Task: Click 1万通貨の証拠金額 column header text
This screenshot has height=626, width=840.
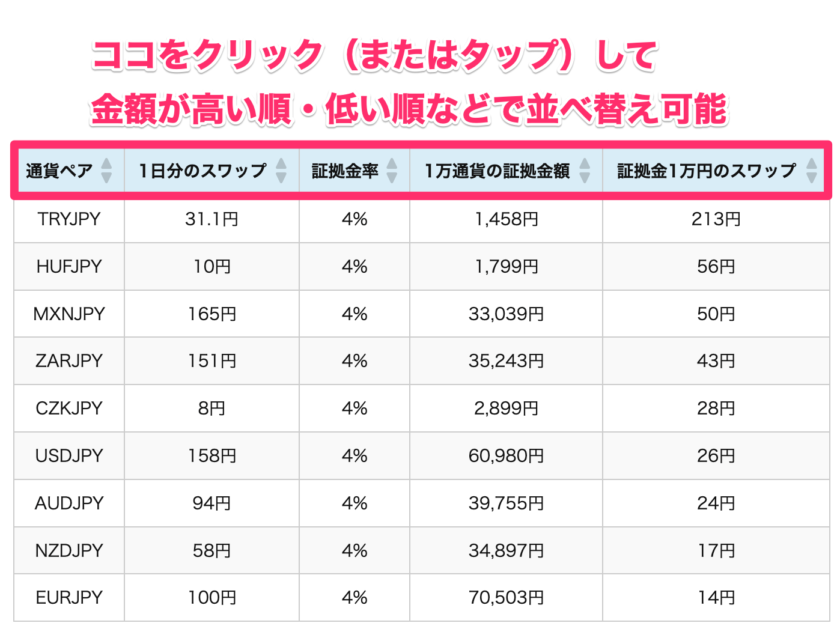Action: pos(497,171)
